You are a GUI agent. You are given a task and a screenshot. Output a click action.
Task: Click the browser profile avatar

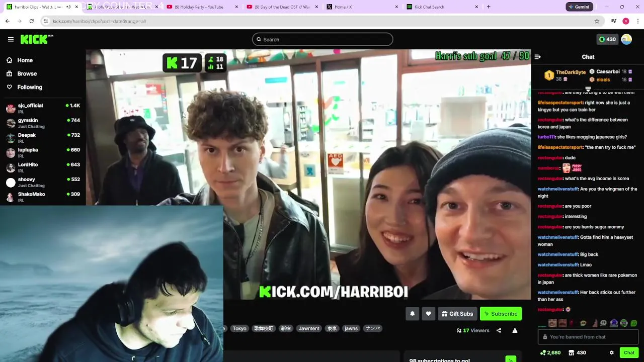tap(626, 21)
